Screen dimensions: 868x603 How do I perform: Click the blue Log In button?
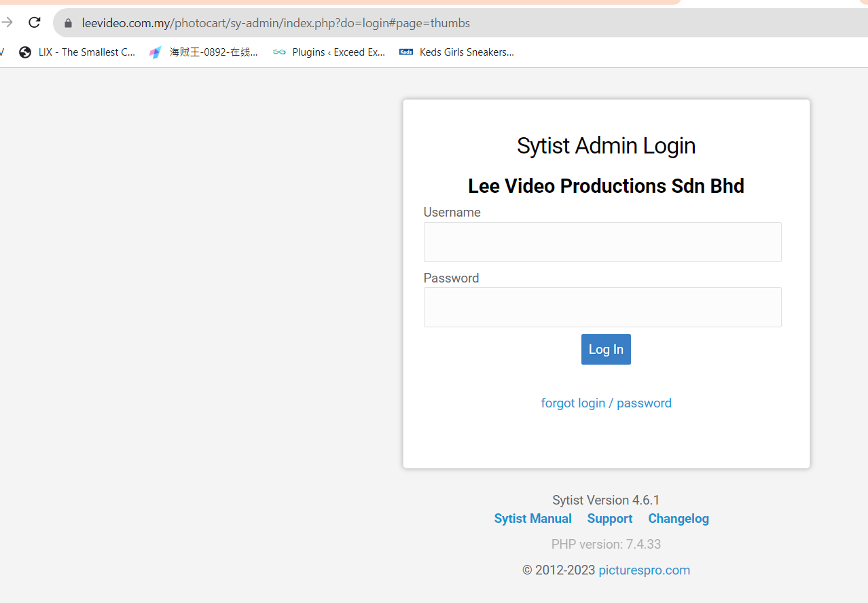[606, 349]
